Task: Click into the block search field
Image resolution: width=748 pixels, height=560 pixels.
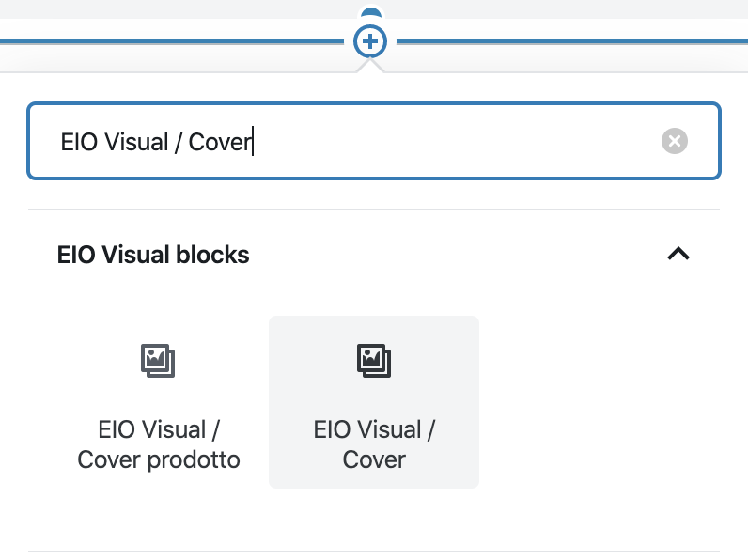Action: 373,141
